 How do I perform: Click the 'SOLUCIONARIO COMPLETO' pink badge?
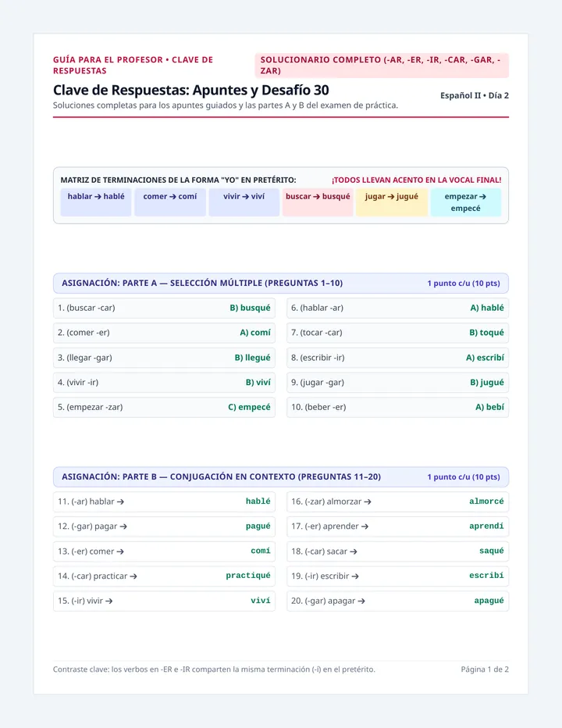[x=382, y=66]
